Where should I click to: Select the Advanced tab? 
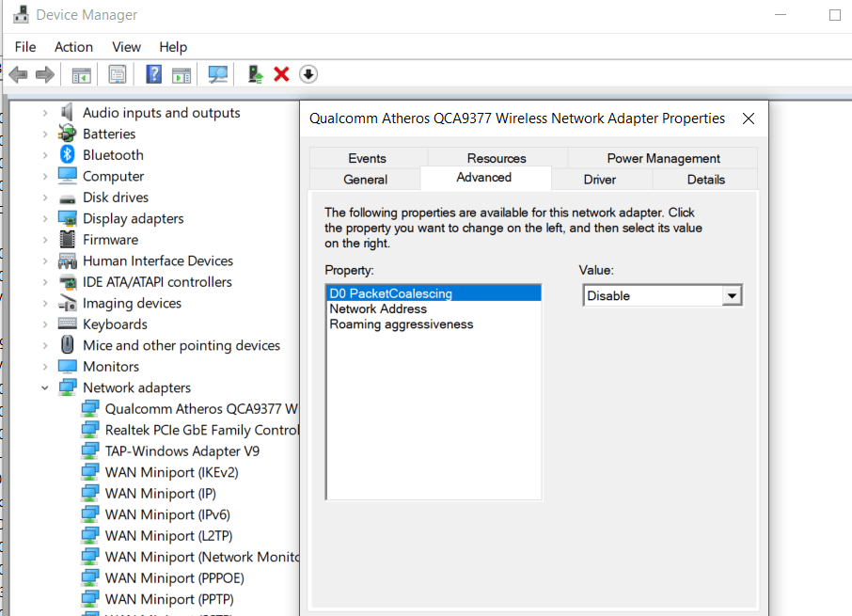484,178
